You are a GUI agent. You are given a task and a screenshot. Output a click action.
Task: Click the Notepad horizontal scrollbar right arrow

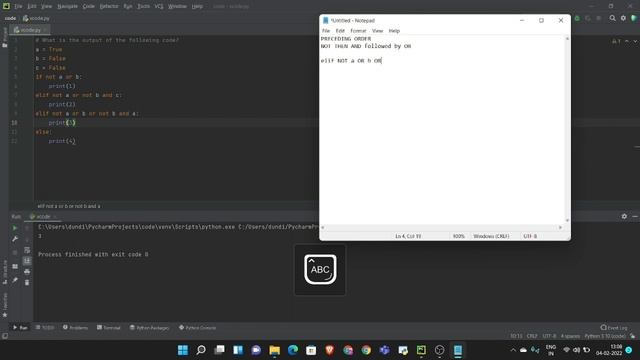(560, 227)
